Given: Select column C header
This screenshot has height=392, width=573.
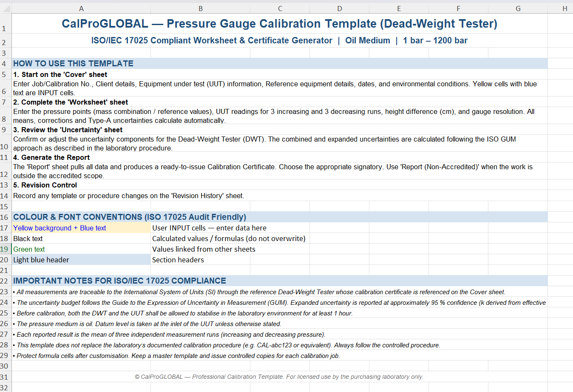Looking at the screenshot, I should pos(280,9).
